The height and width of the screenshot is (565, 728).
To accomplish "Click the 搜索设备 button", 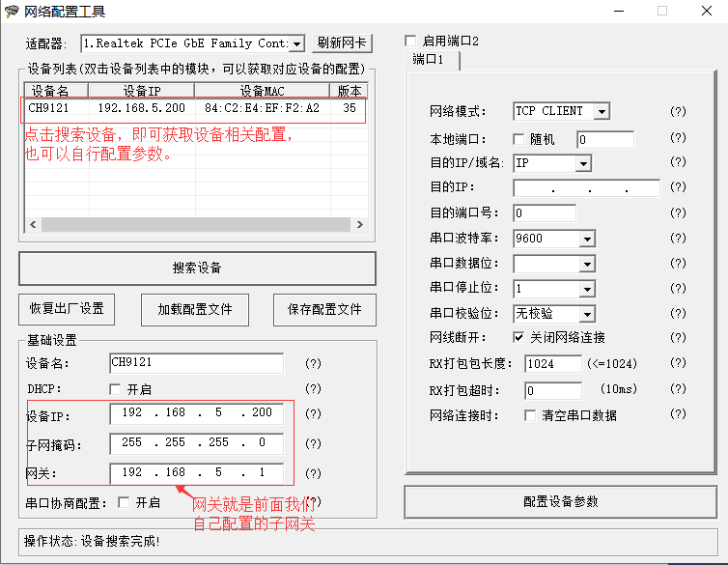I will coord(197,268).
